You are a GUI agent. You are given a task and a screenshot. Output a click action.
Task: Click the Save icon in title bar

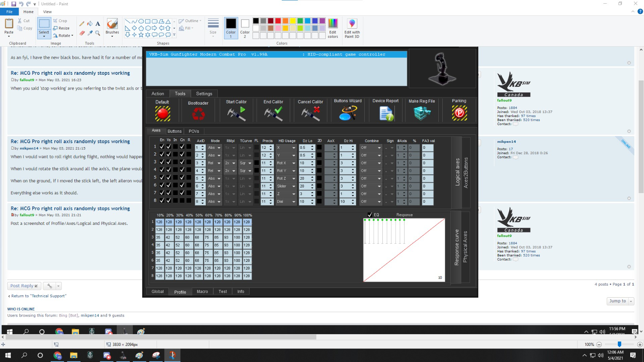[x=14, y=4]
